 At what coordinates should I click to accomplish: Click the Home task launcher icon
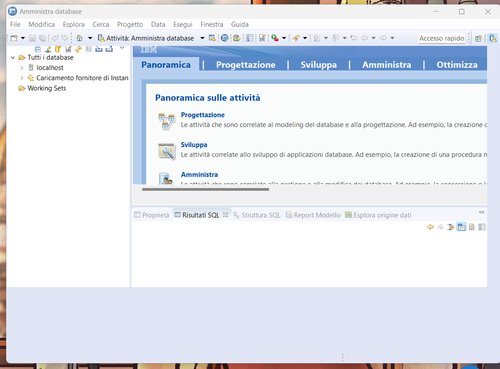point(80,38)
